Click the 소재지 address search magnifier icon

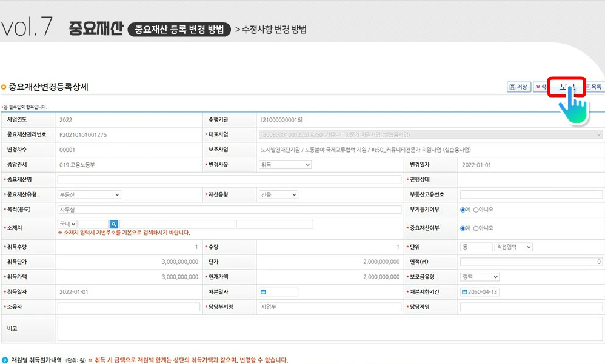click(x=113, y=224)
